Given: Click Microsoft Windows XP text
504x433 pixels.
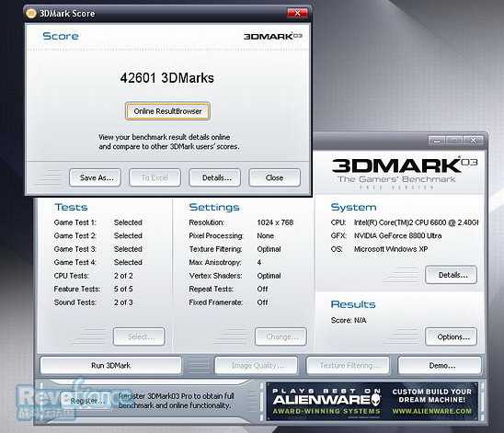Looking at the screenshot, I should coord(391,249).
